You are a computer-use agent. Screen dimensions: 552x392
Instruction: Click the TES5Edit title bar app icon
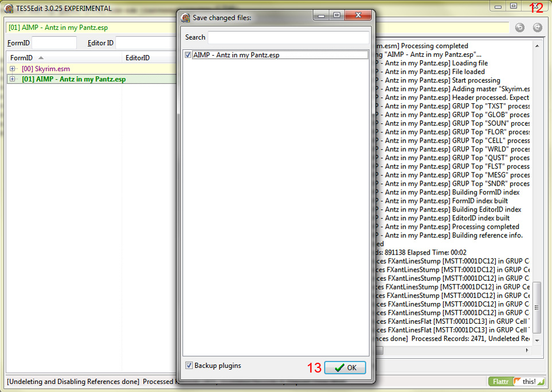[x=9, y=9]
